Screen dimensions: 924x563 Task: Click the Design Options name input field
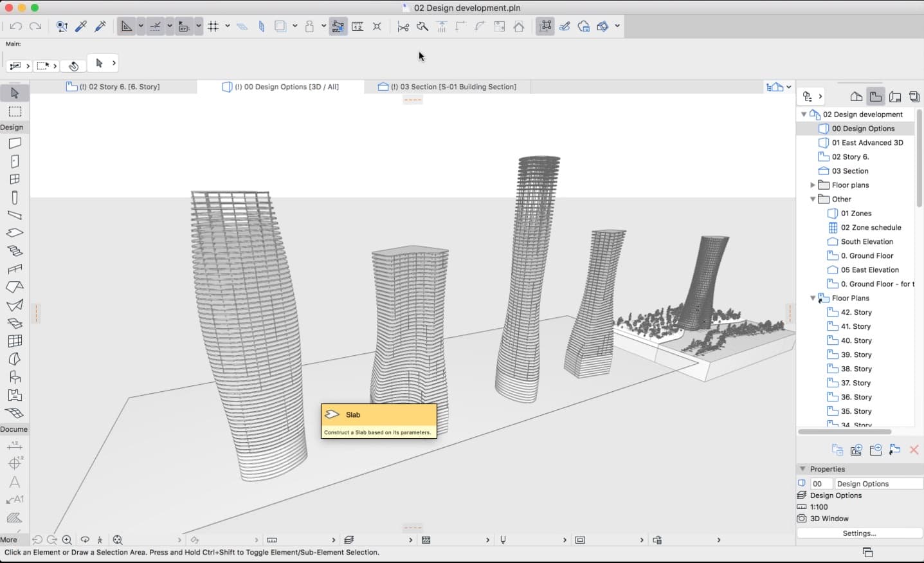[x=878, y=484]
